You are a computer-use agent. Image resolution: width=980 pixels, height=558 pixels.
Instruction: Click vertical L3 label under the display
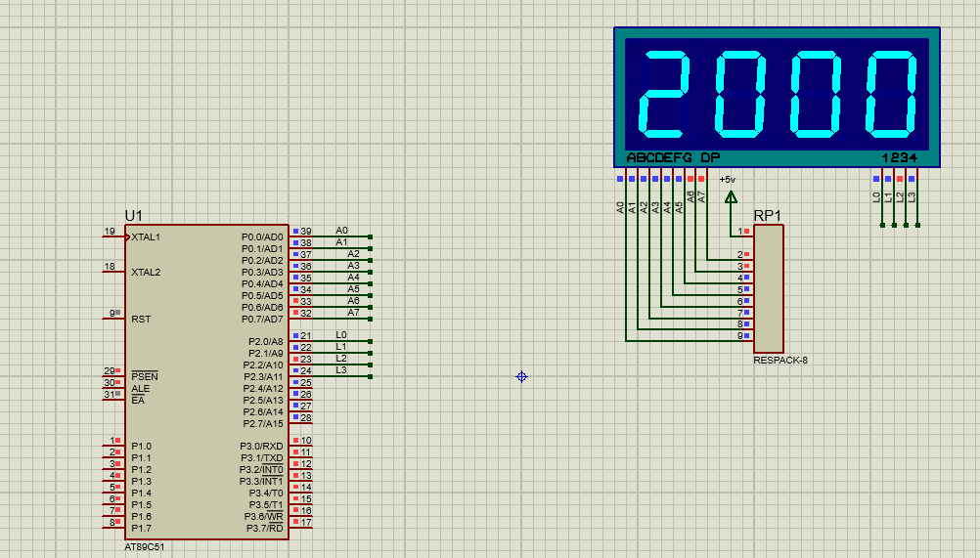coord(912,196)
